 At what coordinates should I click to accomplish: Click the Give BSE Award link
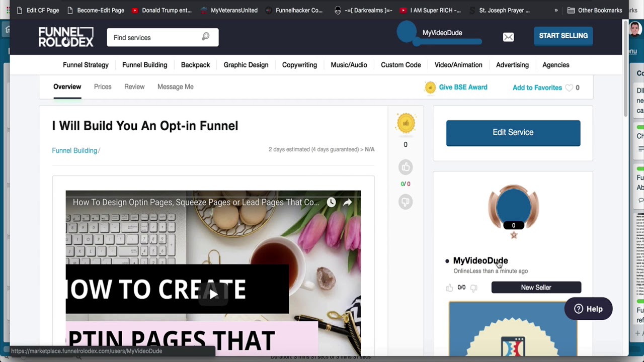point(463,87)
